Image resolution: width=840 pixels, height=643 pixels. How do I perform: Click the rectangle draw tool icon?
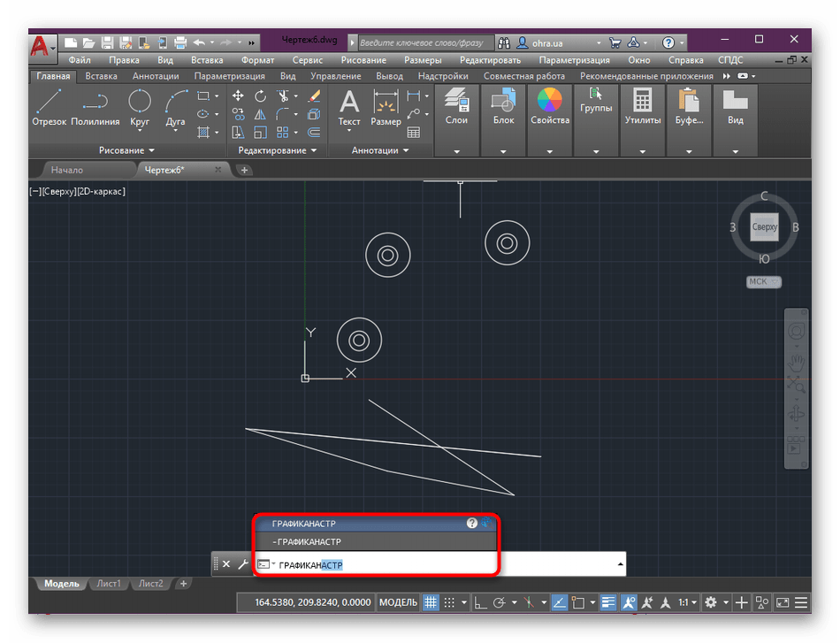point(203,96)
